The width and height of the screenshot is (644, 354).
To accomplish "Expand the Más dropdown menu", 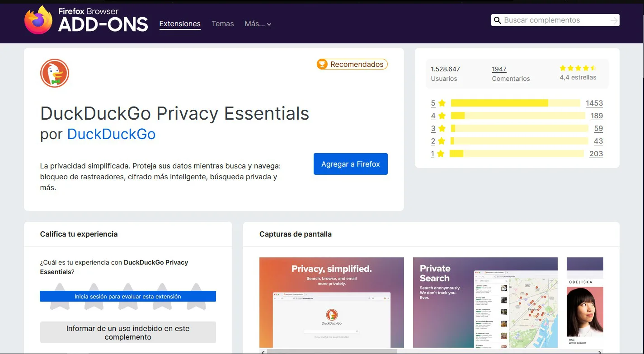I will (x=258, y=24).
